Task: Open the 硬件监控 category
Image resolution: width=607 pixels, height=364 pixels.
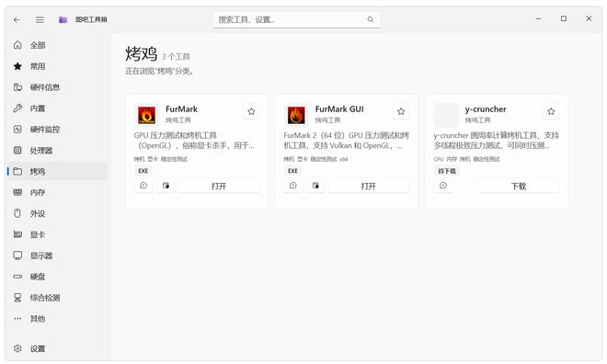Action: click(57, 130)
